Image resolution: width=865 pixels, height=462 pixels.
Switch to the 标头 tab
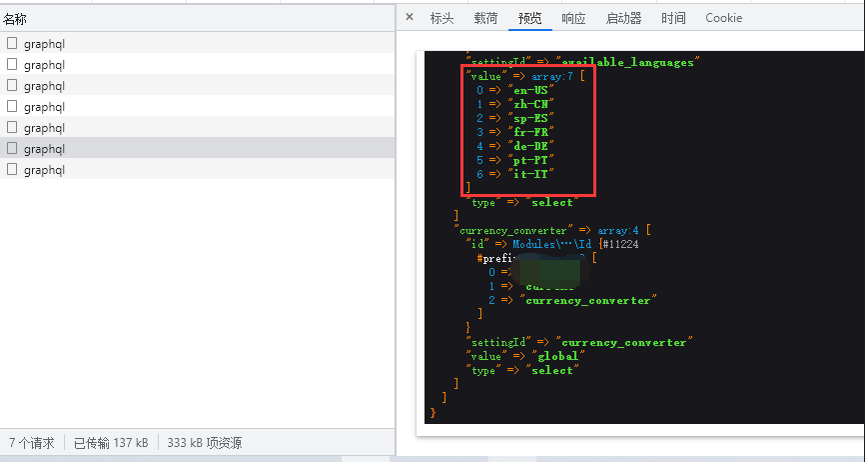(441, 18)
